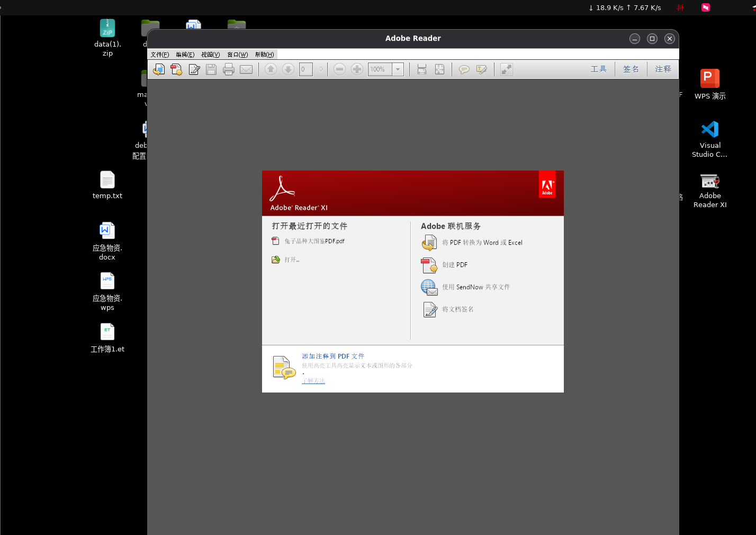Click the sign document toolbar icon
Image resolution: width=756 pixels, height=535 pixels.
tap(194, 69)
